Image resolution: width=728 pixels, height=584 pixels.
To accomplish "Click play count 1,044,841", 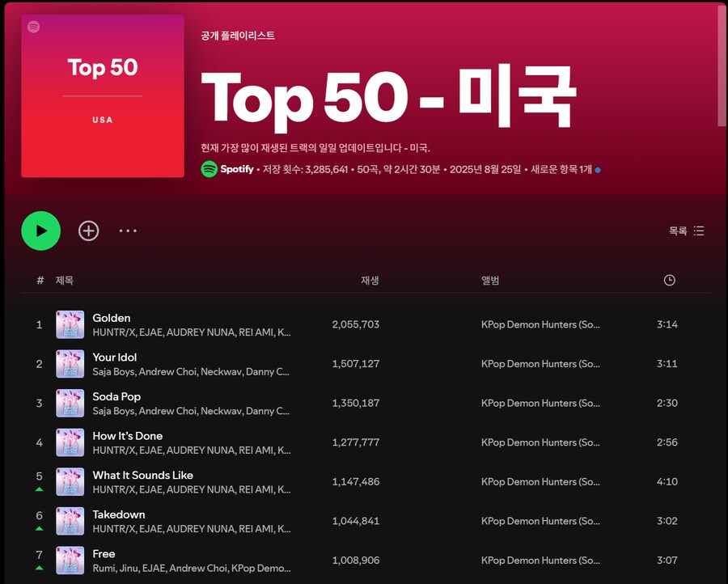I will pyautogui.click(x=356, y=521).
